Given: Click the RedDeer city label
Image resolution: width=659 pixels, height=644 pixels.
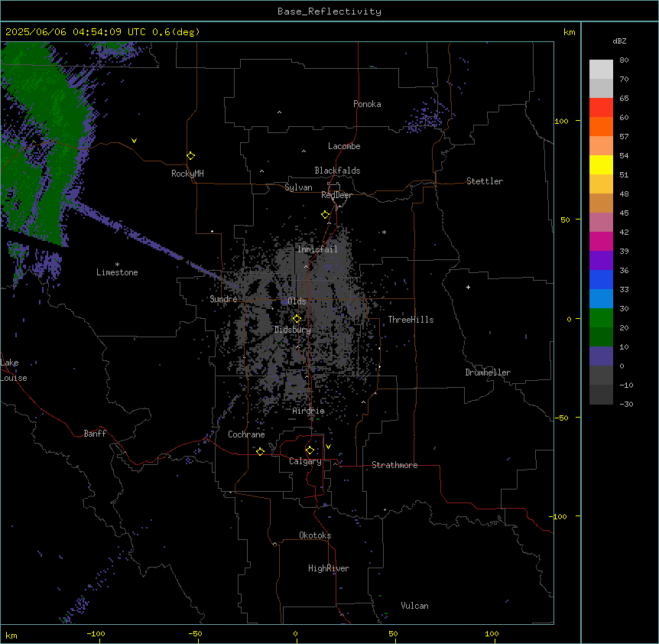Looking at the screenshot, I should pos(336,195).
